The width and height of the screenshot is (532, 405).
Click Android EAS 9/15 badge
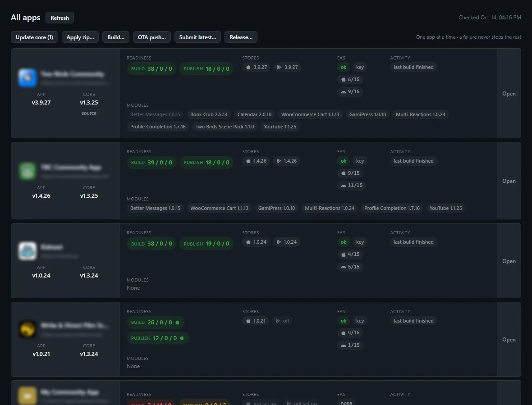point(350,91)
